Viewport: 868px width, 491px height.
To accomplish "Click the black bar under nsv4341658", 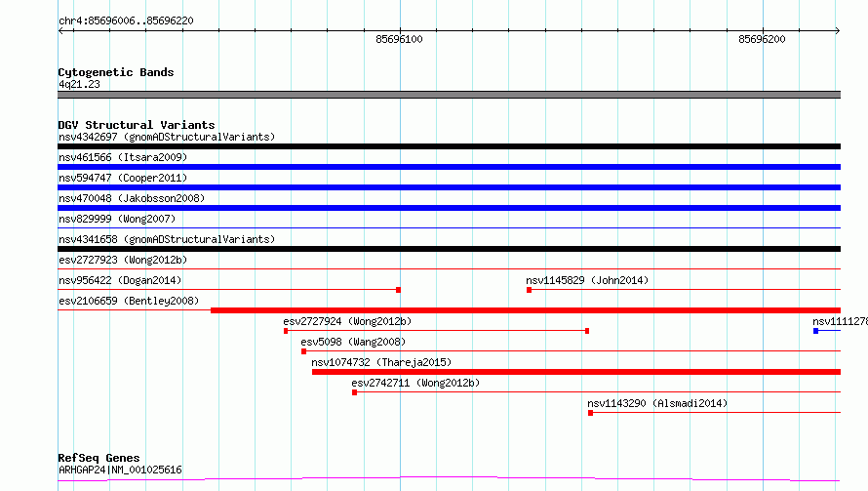I will [x=449, y=249].
